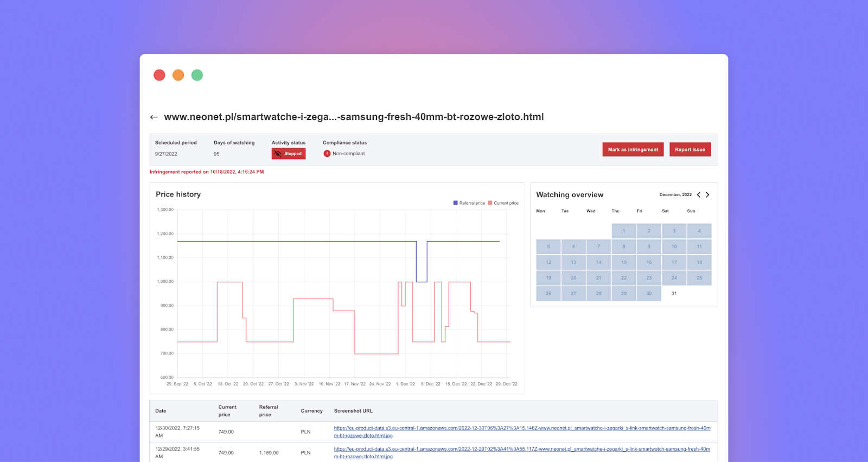Screen dimensions: 868x462
Task: Click the Referral price column header
Action: point(269,411)
